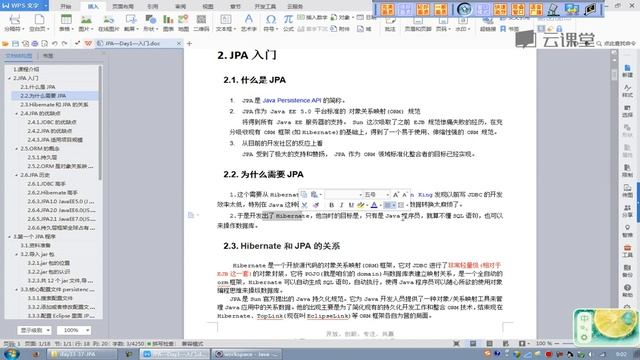
Task: Open the 显示级别 level dropdown
Action: (35, 330)
